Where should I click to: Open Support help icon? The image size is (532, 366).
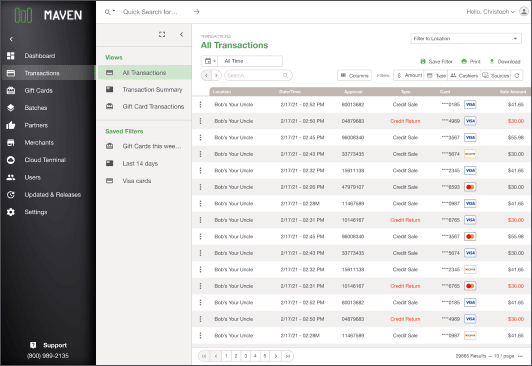pyautogui.click(x=33, y=345)
